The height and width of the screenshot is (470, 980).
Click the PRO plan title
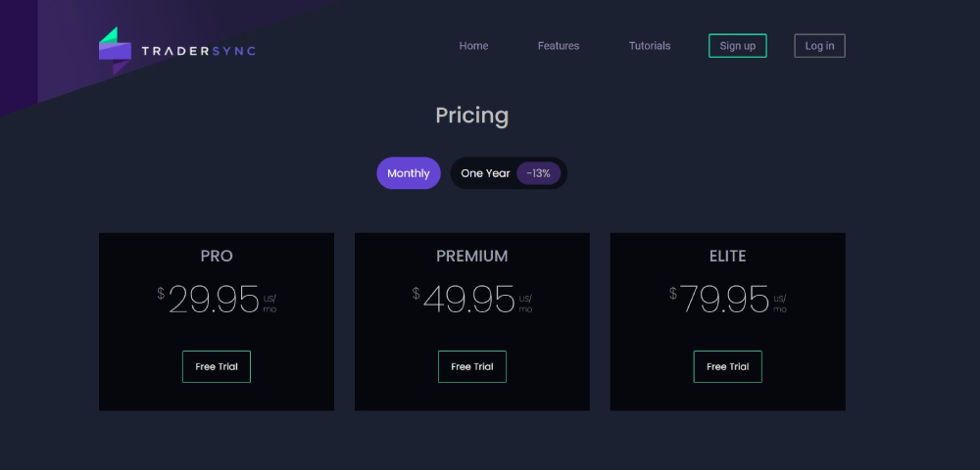coord(217,257)
